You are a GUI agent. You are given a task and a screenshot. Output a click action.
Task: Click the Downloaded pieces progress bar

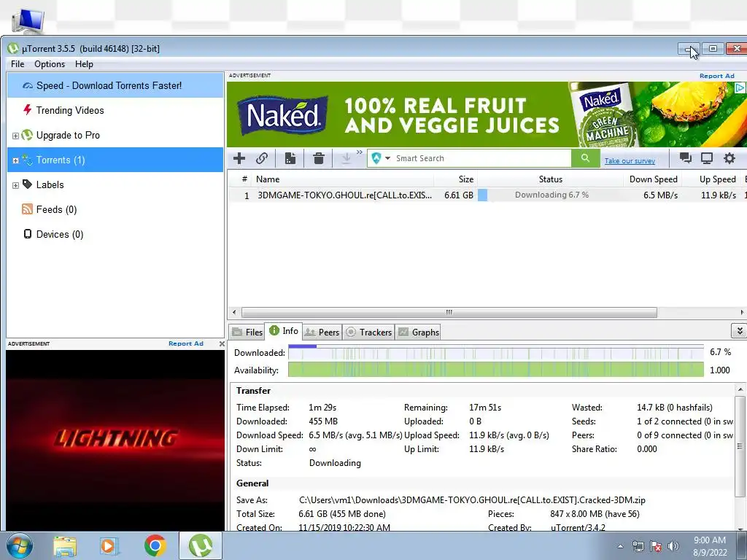pos(495,352)
